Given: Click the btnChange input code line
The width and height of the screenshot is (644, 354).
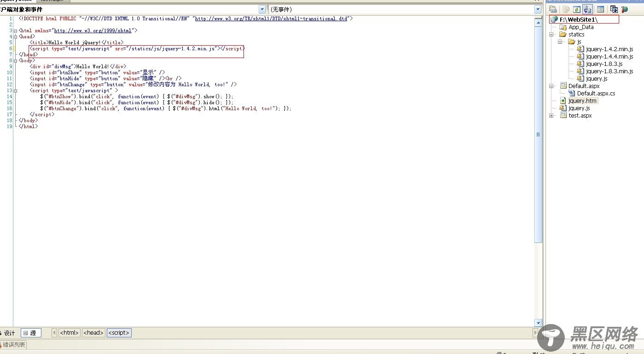Looking at the screenshot, I should pos(133,84).
